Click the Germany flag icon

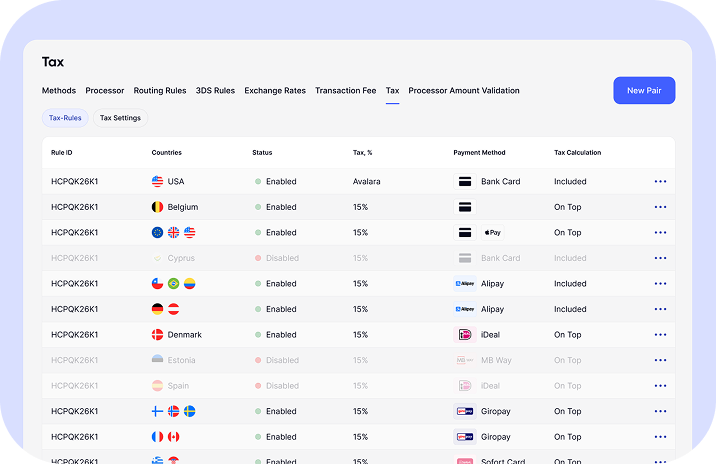pyautogui.click(x=157, y=309)
